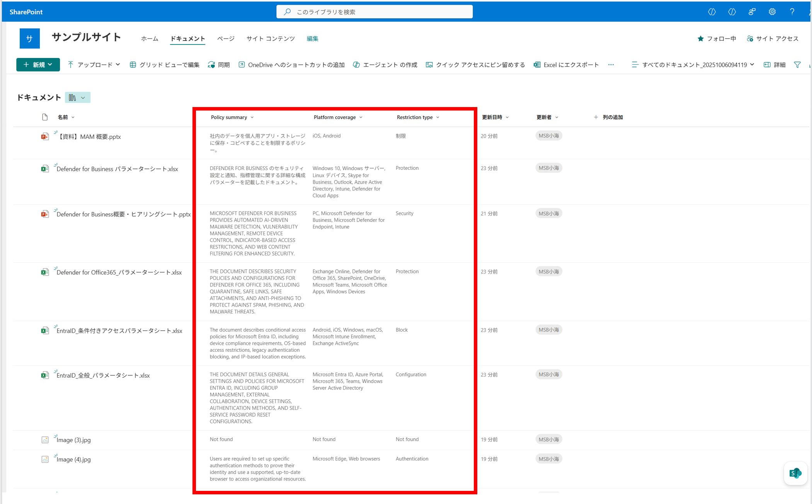Click 編集 link in navigation
This screenshot has height=504, width=812.
[x=312, y=38]
